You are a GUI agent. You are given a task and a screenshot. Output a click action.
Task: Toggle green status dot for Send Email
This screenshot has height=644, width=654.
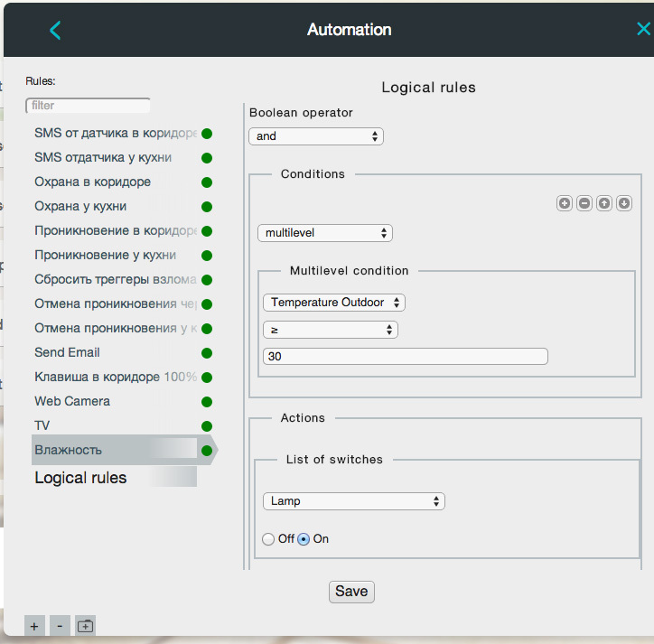click(x=207, y=353)
